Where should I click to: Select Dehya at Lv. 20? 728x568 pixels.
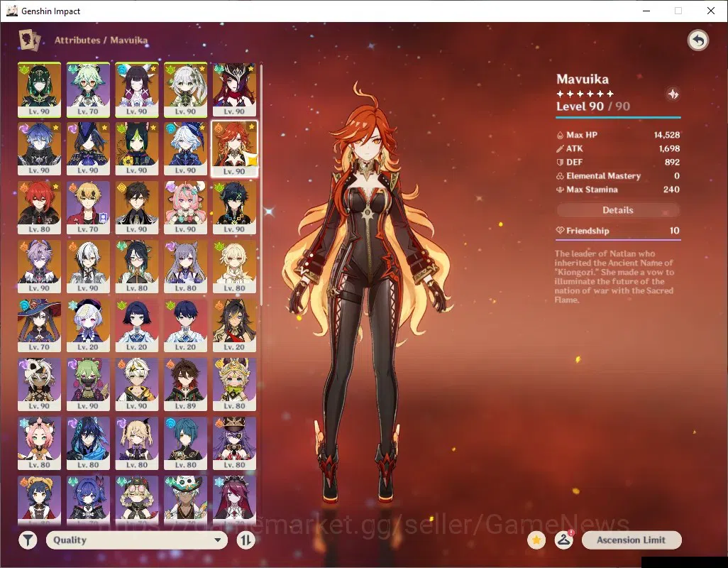pos(234,326)
